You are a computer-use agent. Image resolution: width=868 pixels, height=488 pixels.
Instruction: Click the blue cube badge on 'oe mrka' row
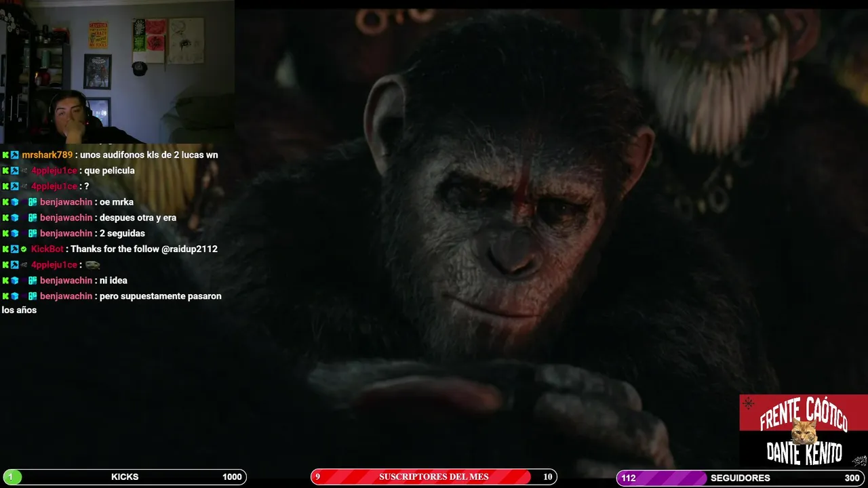14,202
